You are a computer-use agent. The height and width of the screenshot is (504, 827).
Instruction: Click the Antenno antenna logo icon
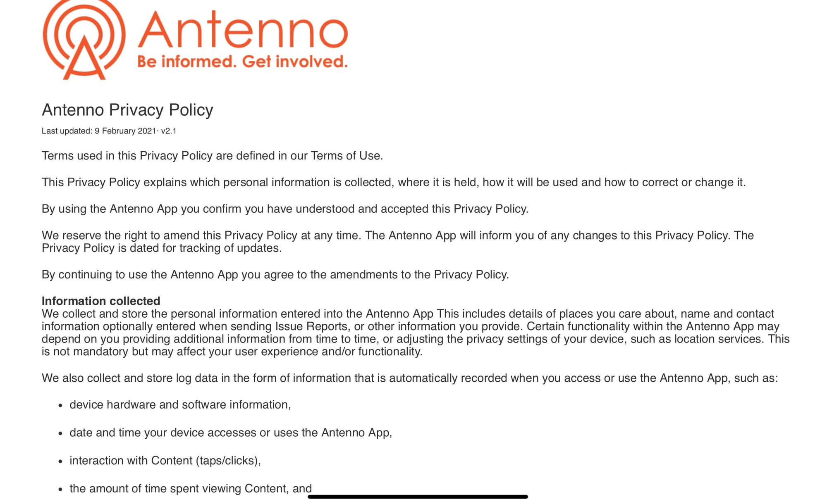coord(84,39)
